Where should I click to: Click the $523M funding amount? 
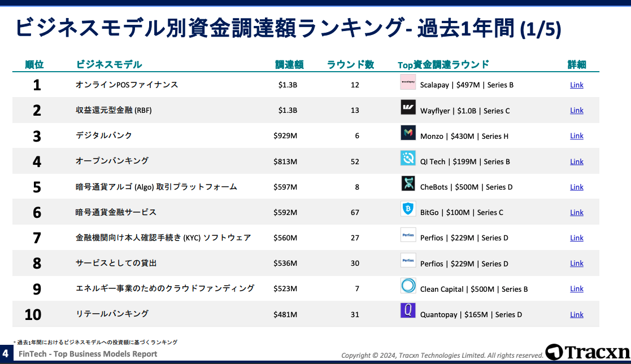(x=285, y=289)
